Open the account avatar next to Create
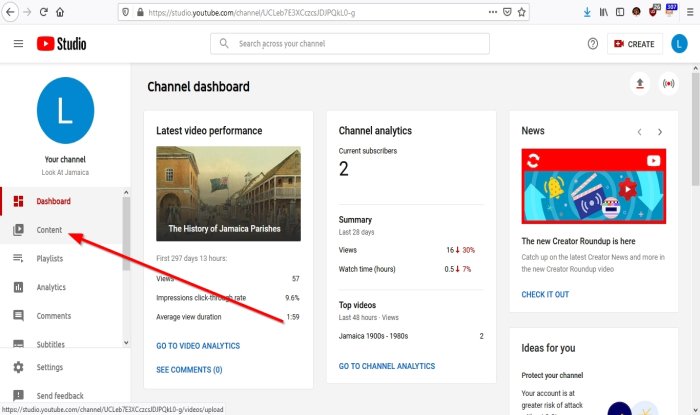 (679, 44)
